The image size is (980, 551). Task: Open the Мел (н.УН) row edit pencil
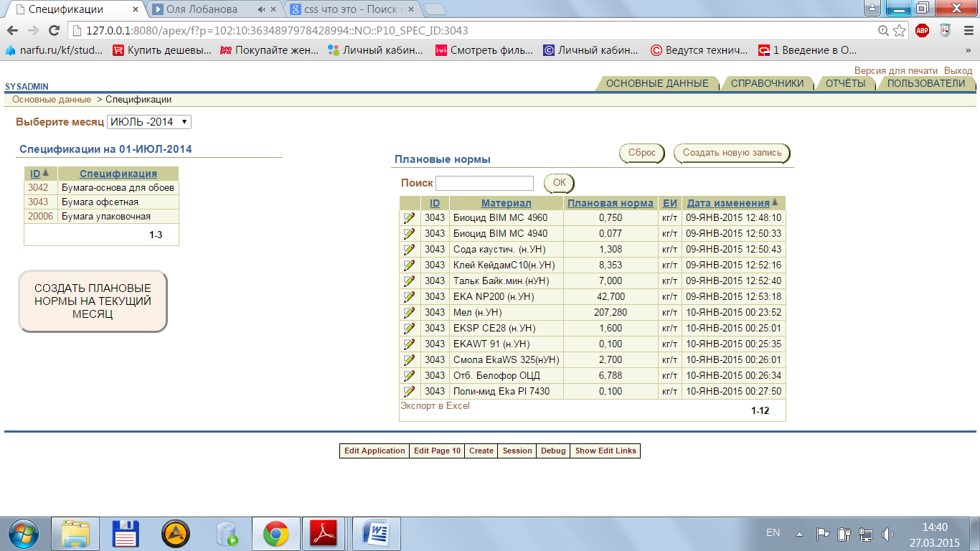click(410, 312)
